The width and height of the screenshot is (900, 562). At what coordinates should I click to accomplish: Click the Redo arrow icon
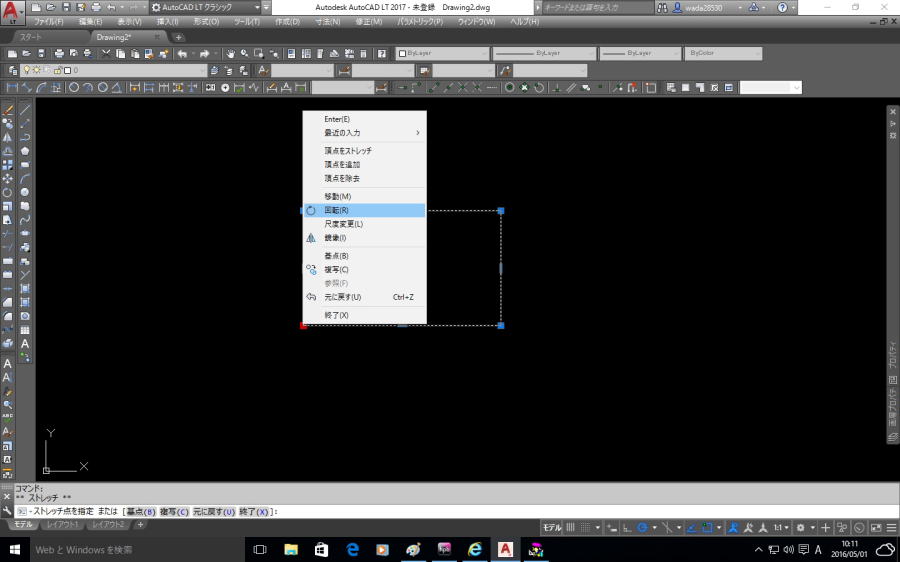[x=204, y=53]
